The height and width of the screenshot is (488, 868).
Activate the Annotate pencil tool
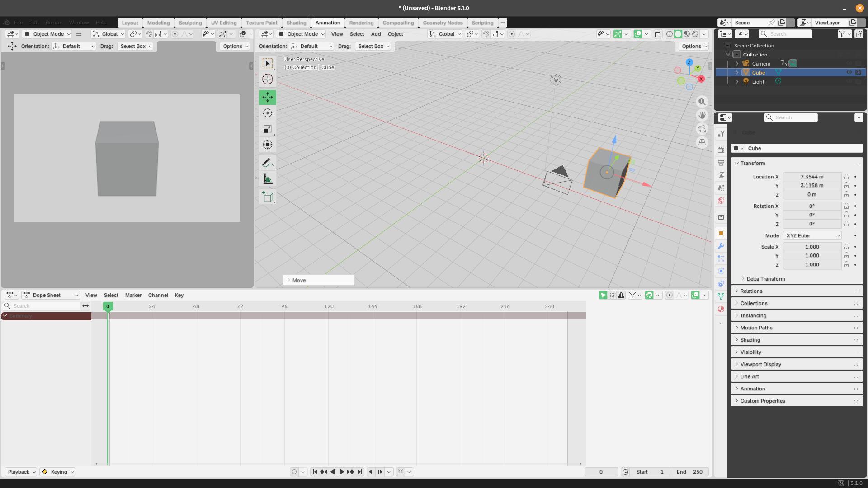pos(267,163)
